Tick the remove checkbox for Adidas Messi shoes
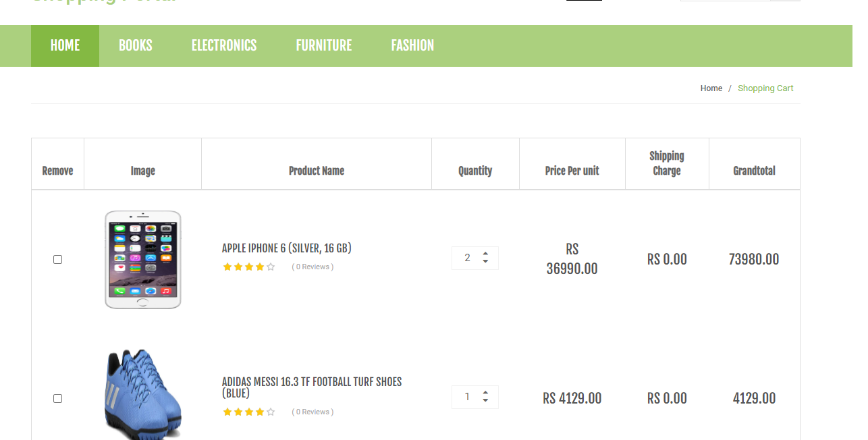The image size is (868, 440). click(57, 398)
